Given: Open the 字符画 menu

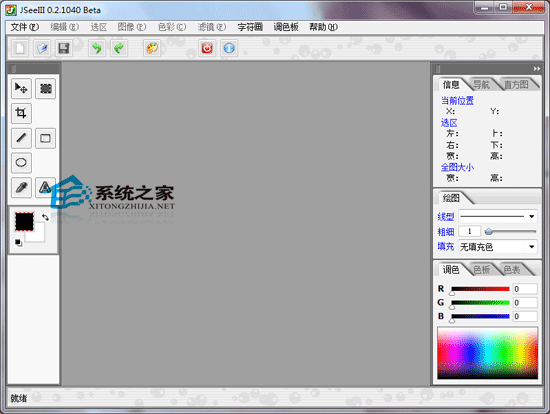Looking at the screenshot, I should click(250, 27).
